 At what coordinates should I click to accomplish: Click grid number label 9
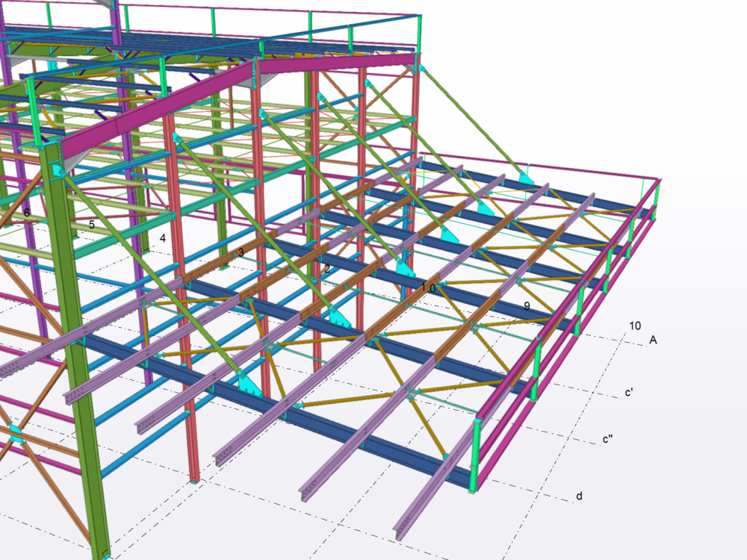[x=527, y=305]
